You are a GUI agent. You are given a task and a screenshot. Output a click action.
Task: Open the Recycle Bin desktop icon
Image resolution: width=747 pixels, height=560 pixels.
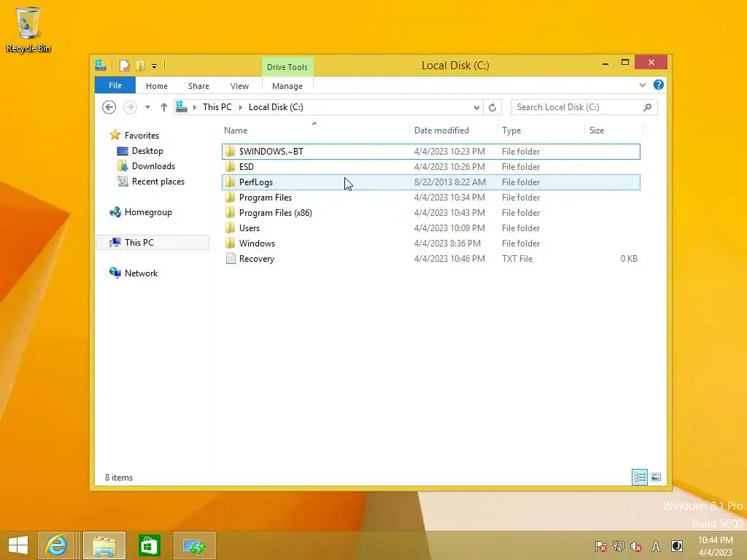click(28, 29)
